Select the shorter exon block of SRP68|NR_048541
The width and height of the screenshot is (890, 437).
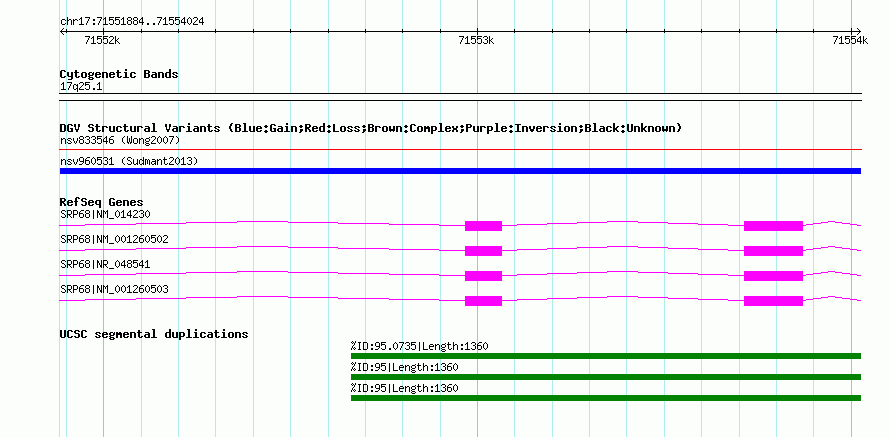coord(484,276)
